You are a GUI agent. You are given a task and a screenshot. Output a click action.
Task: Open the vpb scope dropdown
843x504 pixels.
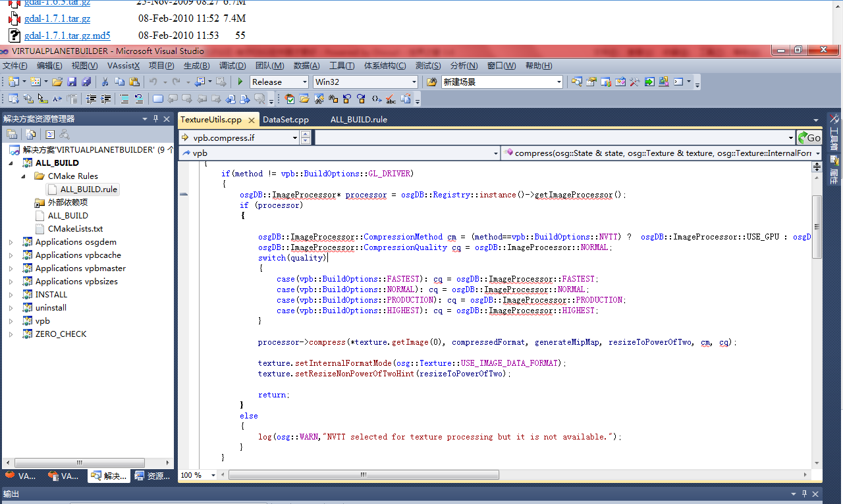(496, 153)
